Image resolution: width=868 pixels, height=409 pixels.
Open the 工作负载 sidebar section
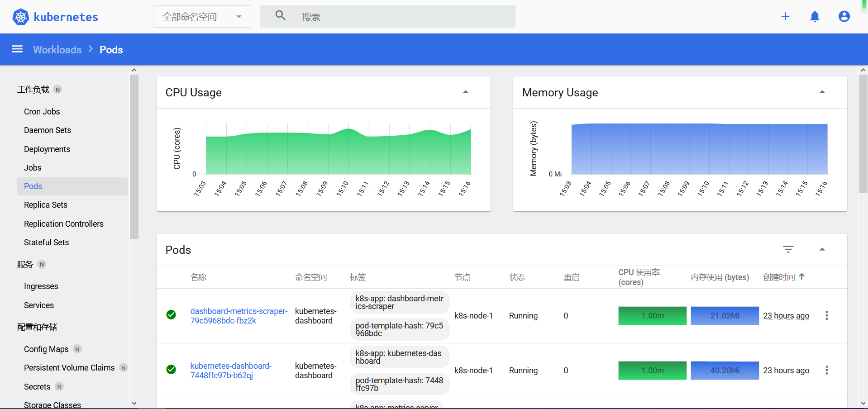point(33,90)
